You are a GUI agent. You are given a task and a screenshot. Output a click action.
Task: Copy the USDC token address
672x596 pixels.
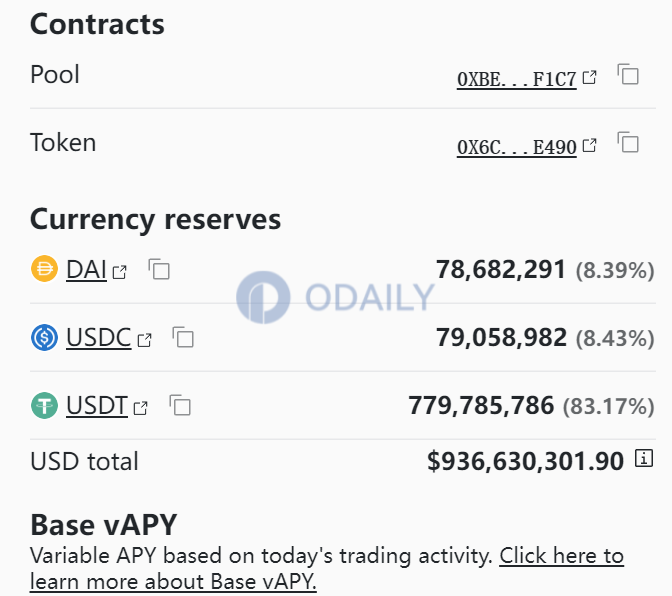pyautogui.click(x=183, y=338)
